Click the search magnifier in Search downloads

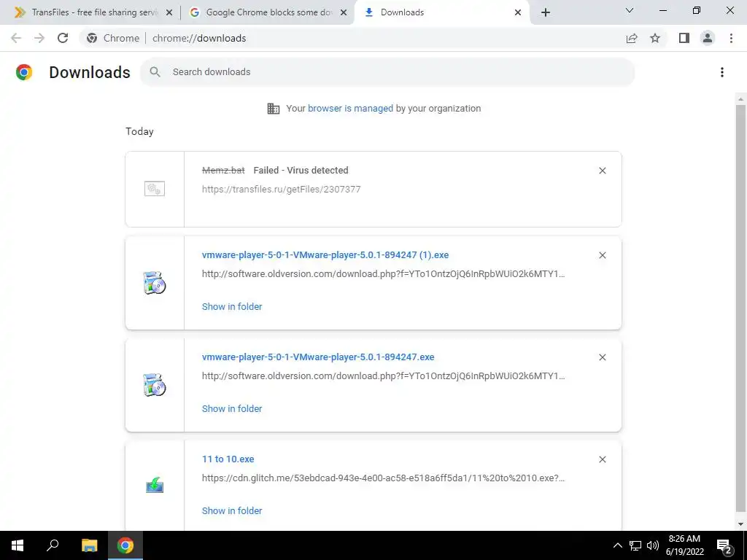pyautogui.click(x=155, y=72)
